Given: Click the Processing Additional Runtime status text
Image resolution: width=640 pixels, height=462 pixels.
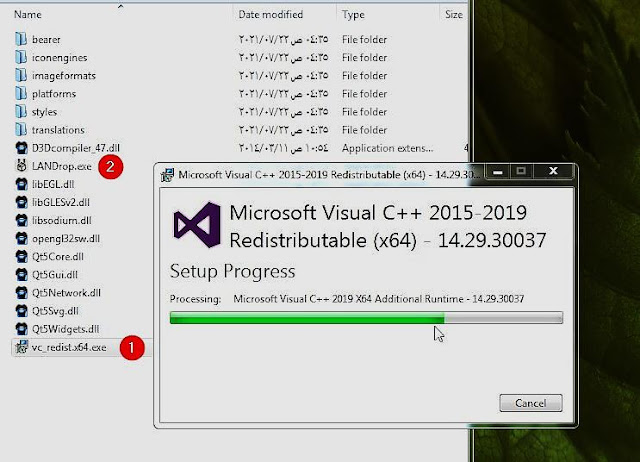Looking at the screenshot, I should tap(378, 299).
